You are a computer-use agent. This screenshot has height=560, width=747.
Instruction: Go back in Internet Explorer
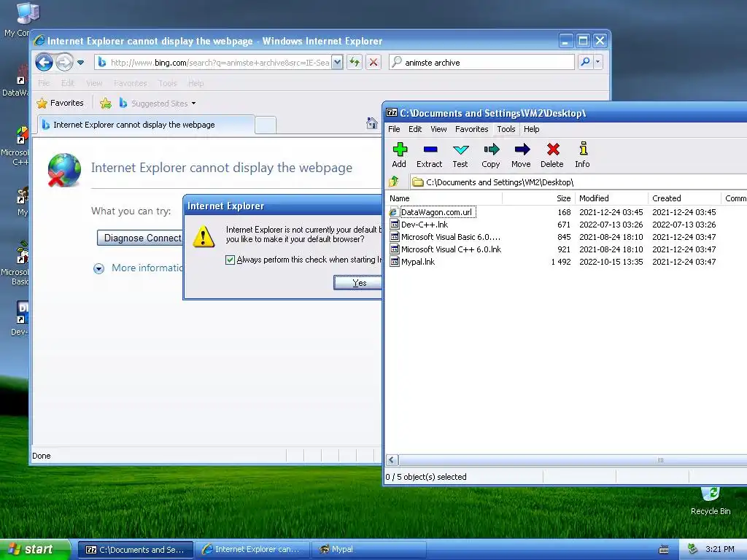click(x=44, y=63)
